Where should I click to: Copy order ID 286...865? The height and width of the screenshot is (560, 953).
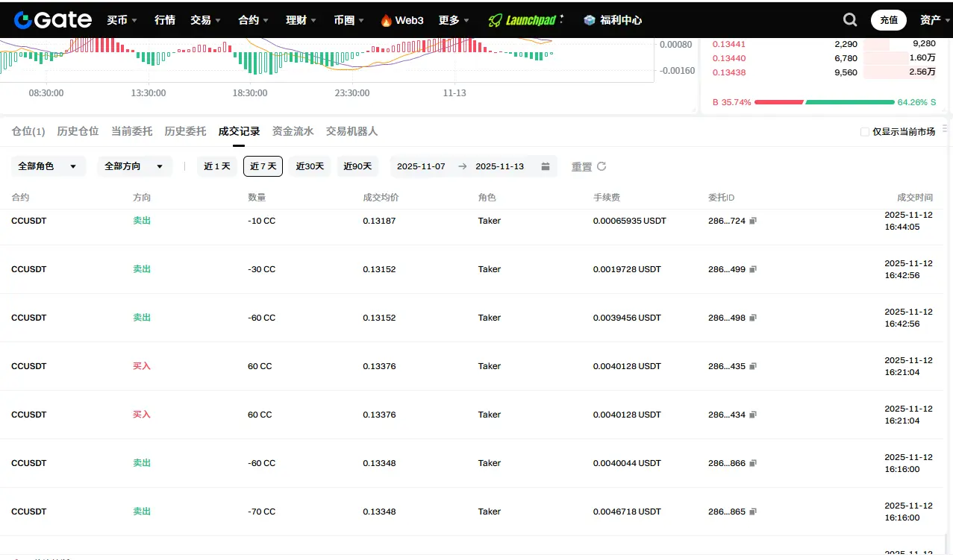tap(753, 512)
